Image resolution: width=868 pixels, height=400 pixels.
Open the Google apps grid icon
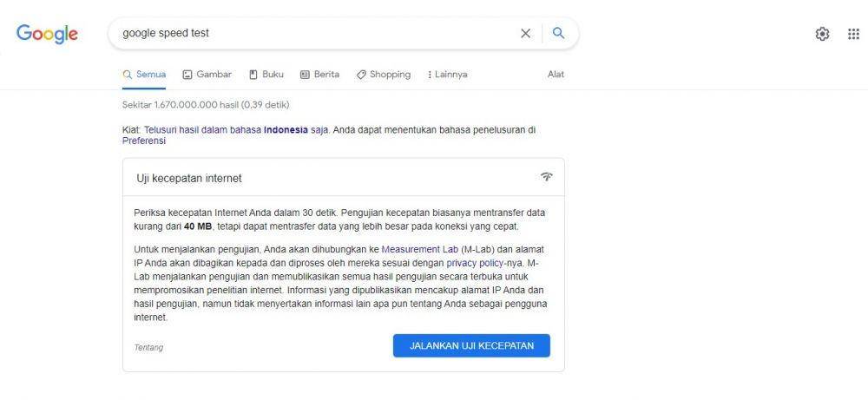click(x=853, y=34)
